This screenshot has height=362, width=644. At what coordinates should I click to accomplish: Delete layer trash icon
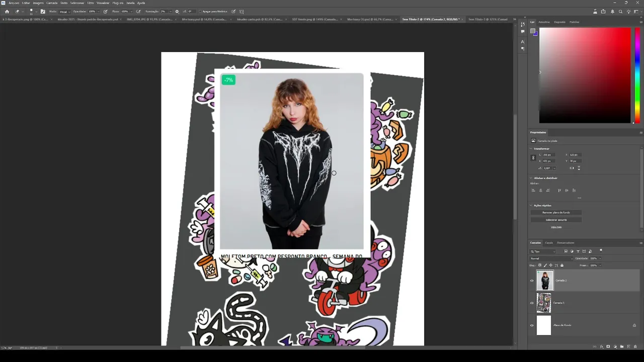635,346
